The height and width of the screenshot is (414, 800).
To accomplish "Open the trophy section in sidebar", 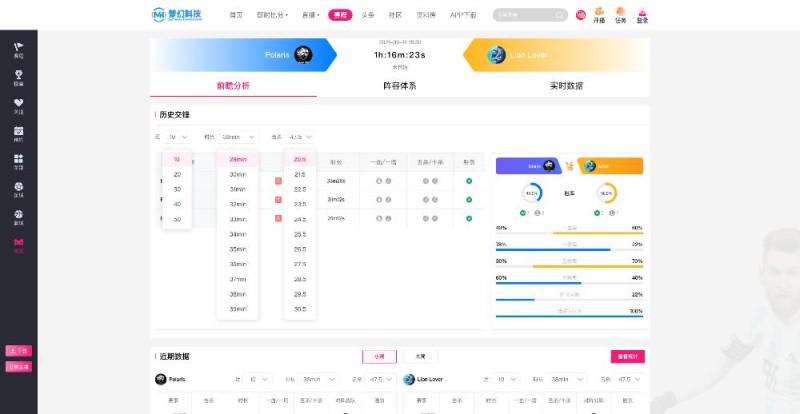I will click(x=18, y=75).
